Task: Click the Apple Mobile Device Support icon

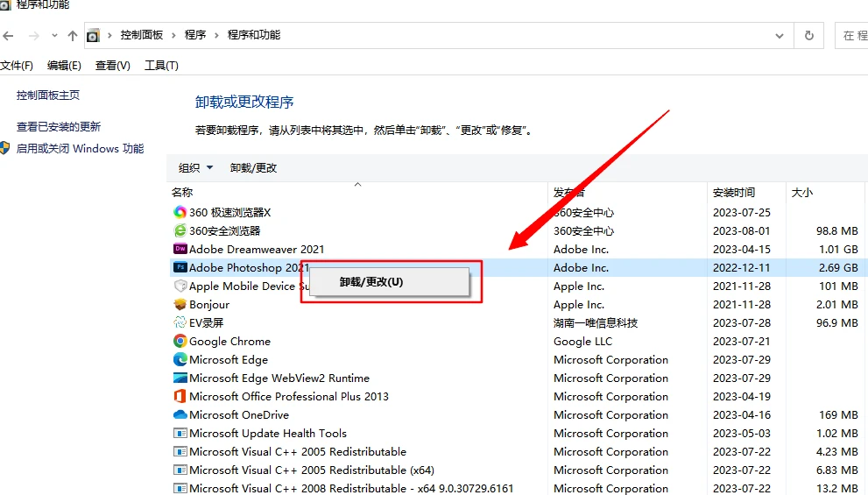Action: point(180,286)
